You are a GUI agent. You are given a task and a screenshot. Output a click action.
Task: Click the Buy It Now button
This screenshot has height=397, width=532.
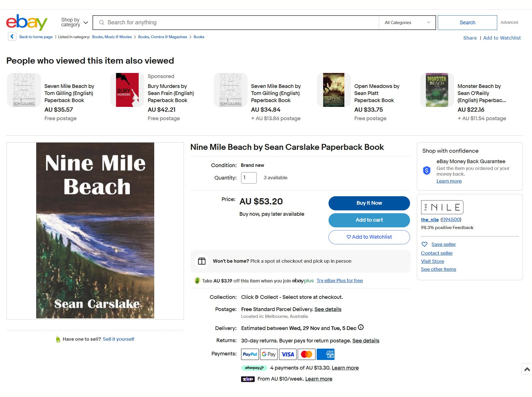pyautogui.click(x=369, y=203)
